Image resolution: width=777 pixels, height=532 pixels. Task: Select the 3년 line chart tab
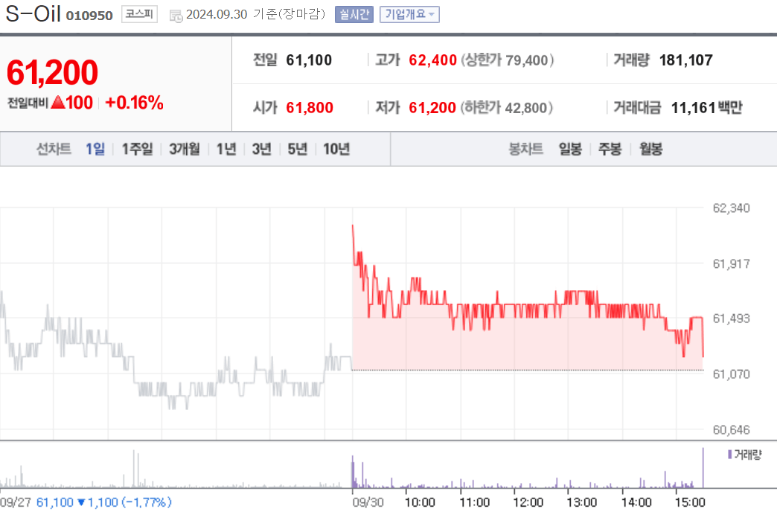point(262,149)
